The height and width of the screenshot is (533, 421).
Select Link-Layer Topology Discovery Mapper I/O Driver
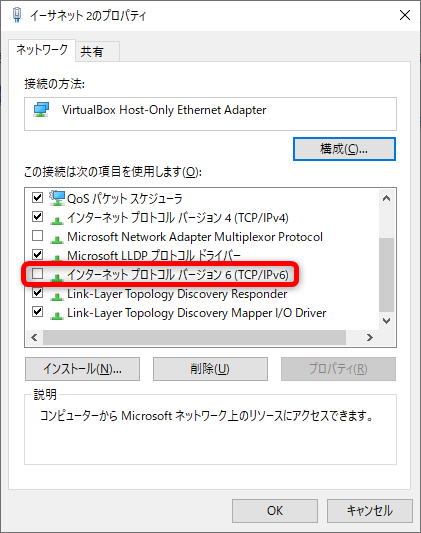coord(196,313)
